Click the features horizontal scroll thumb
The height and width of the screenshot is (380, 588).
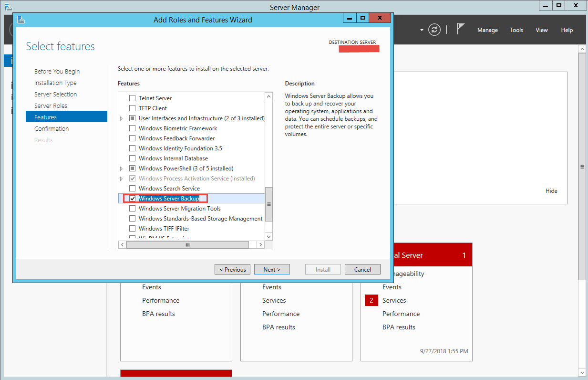[x=187, y=244]
